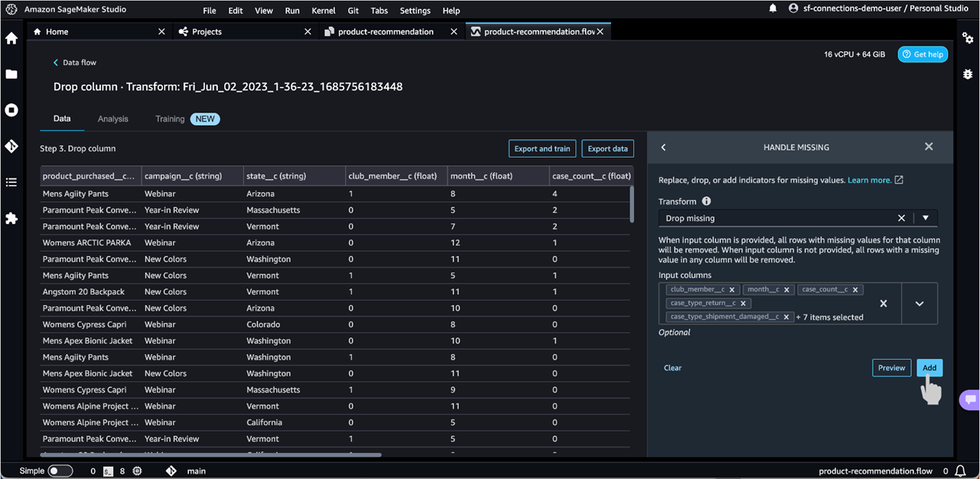Image resolution: width=980 pixels, height=479 pixels.
Task: Open the Learn more link
Action: pos(869,180)
